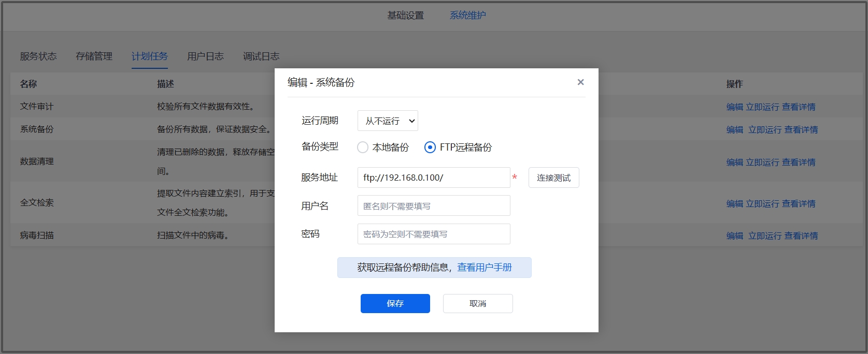Viewport: 868px width, 354px height.
Task: Switch to the 基础设置 top tab
Action: click(x=405, y=16)
